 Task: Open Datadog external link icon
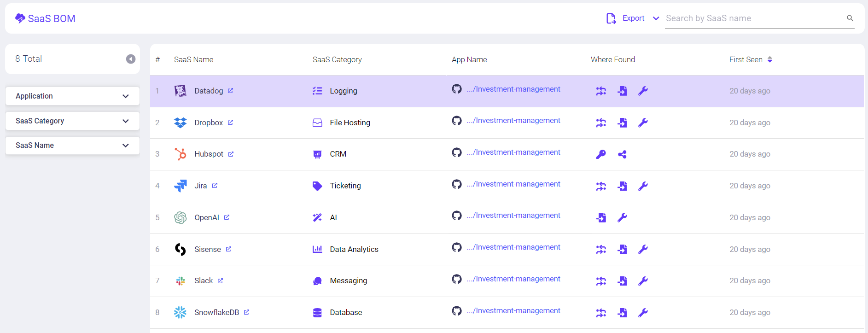pos(230,91)
